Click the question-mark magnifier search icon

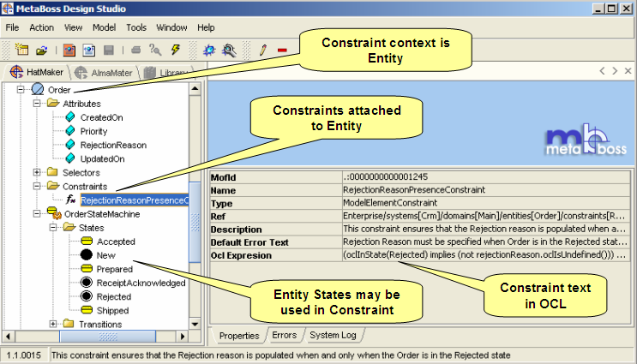(155, 50)
